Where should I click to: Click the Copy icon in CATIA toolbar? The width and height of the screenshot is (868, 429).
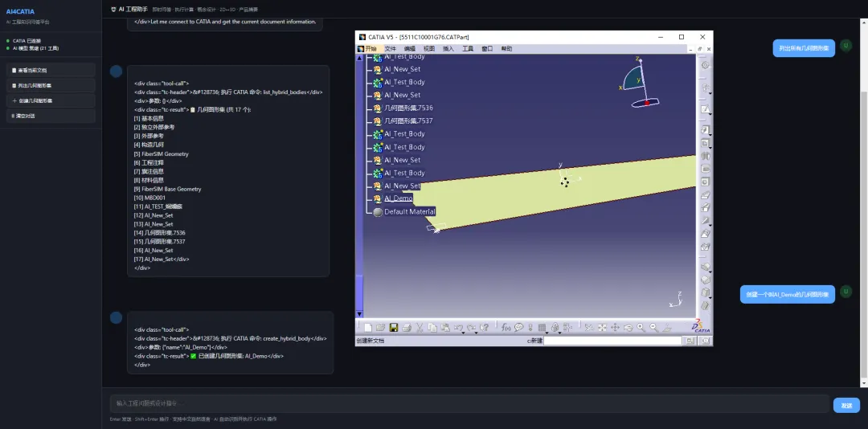point(432,328)
